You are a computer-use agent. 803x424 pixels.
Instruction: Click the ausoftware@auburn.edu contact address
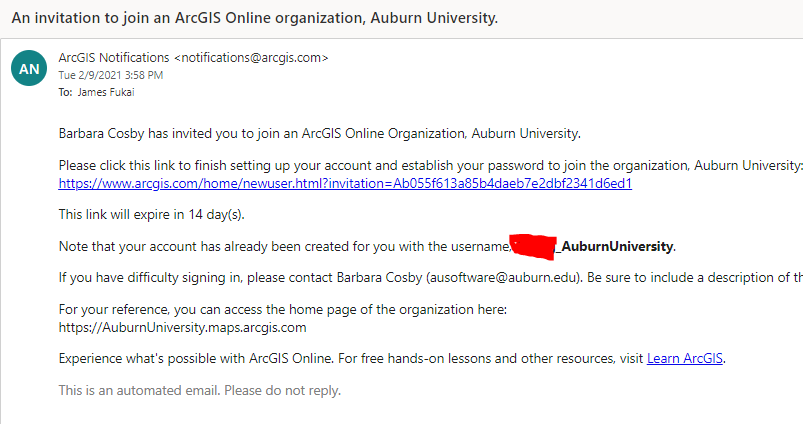click(x=503, y=278)
